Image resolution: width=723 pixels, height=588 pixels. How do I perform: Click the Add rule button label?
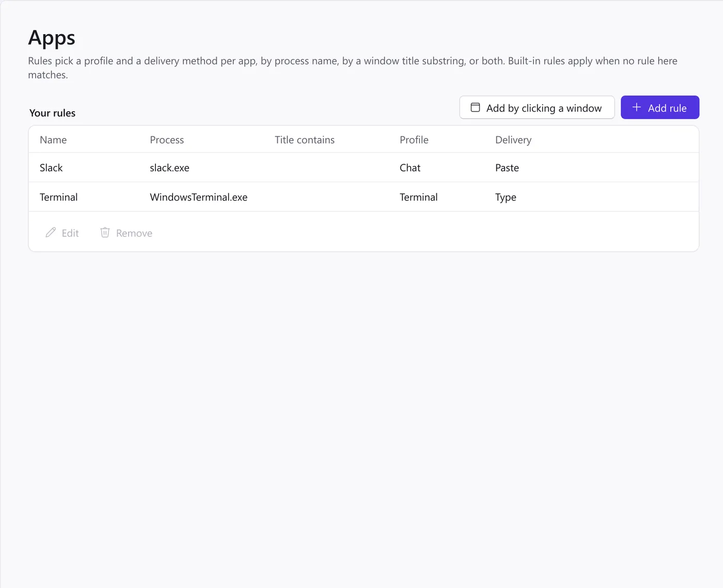pyautogui.click(x=667, y=108)
